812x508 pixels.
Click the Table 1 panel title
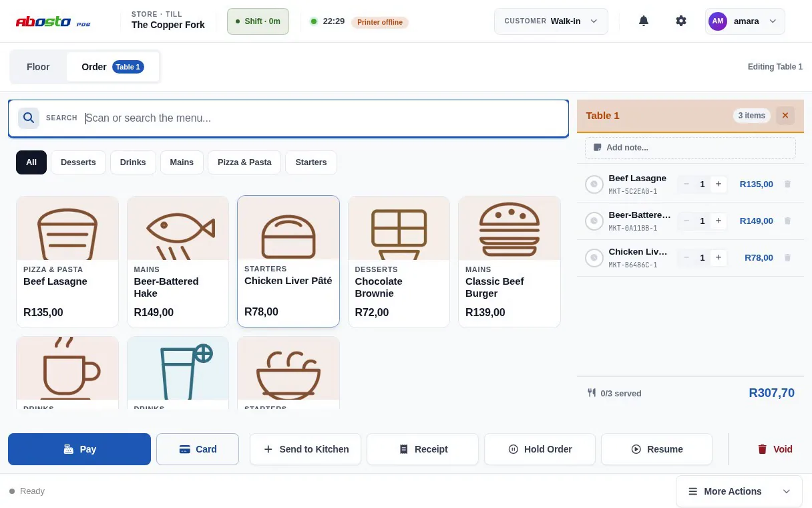click(603, 116)
